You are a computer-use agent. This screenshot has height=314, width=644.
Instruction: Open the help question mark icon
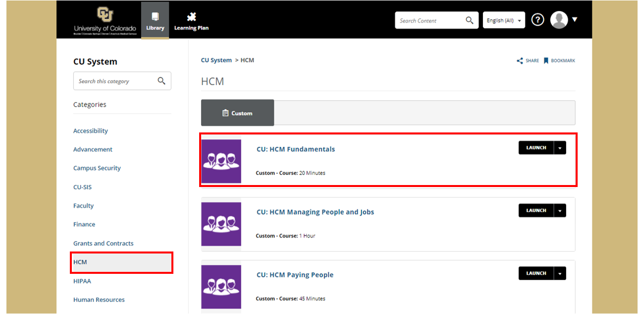537,20
